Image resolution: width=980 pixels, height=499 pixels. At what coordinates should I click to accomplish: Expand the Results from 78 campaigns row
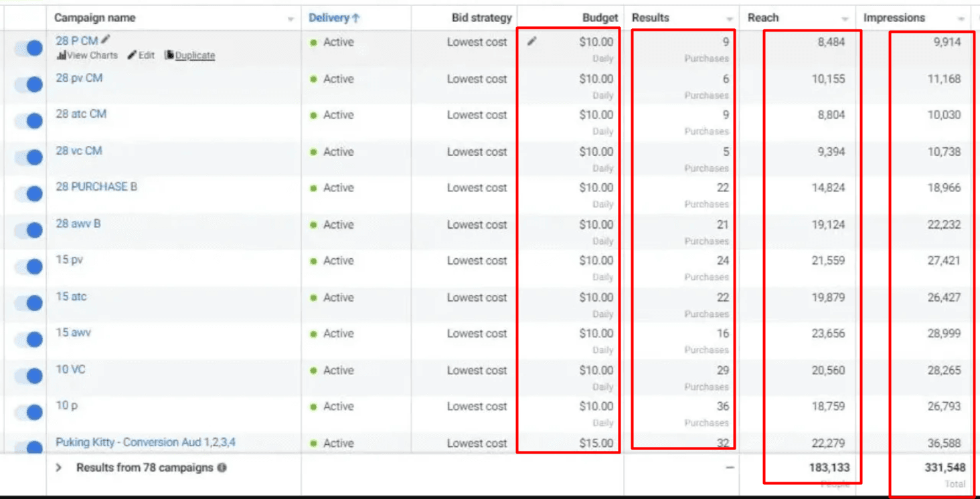point(59,468)
